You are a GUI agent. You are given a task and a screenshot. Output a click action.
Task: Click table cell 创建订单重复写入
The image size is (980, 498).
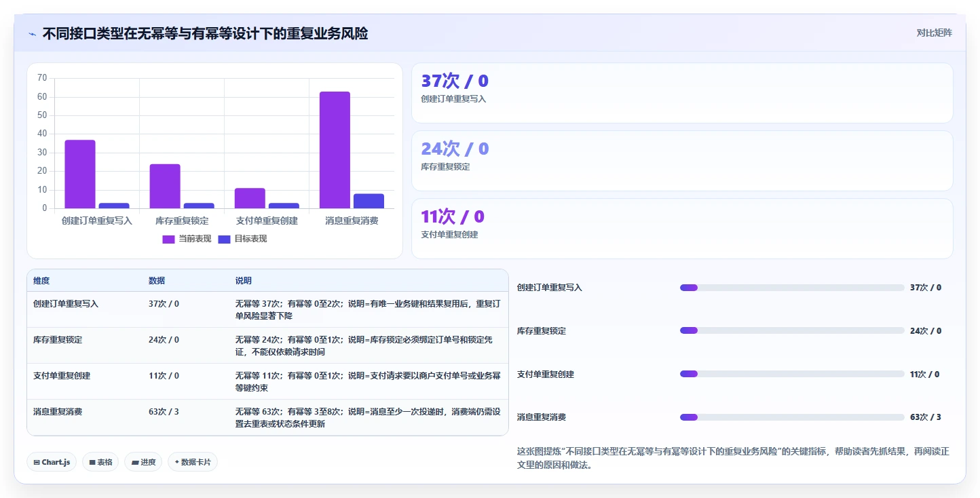tap(66, 304)
